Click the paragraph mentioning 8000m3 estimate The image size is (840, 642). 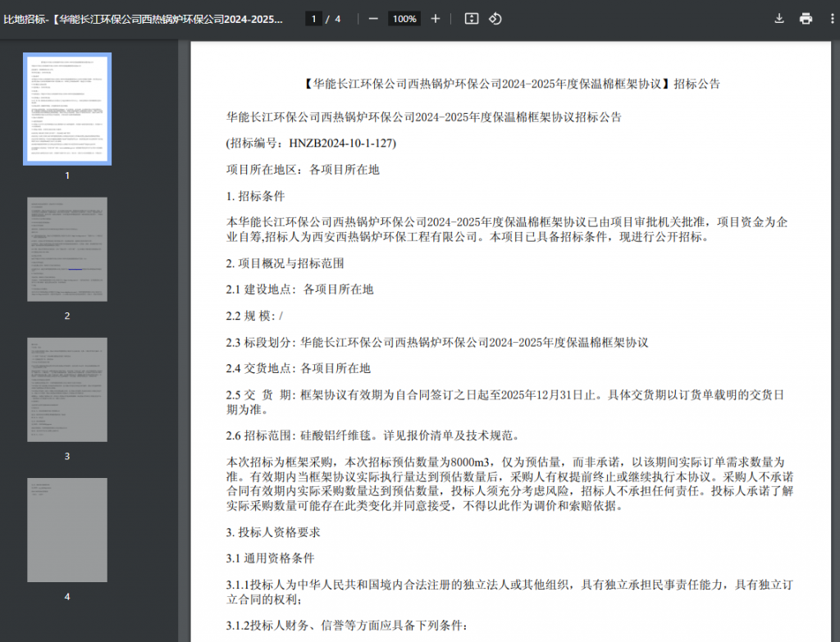(x=509, y=484)
